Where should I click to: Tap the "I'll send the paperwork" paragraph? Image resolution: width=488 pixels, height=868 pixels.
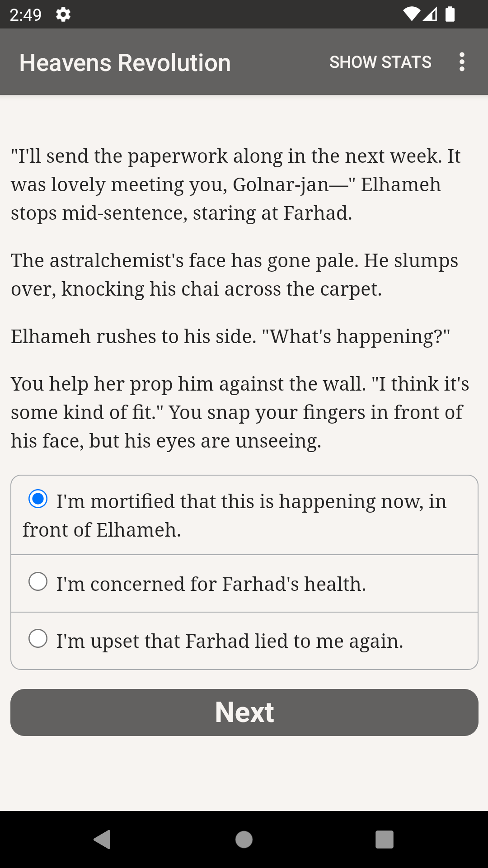(x=235, y=184)
